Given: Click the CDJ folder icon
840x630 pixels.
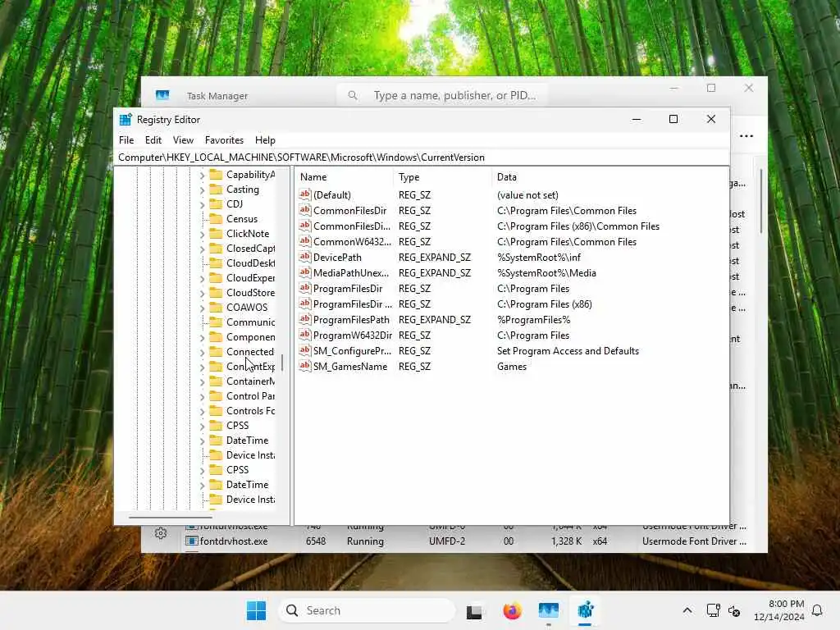Looking at the screenshot, I should [216, 203].
